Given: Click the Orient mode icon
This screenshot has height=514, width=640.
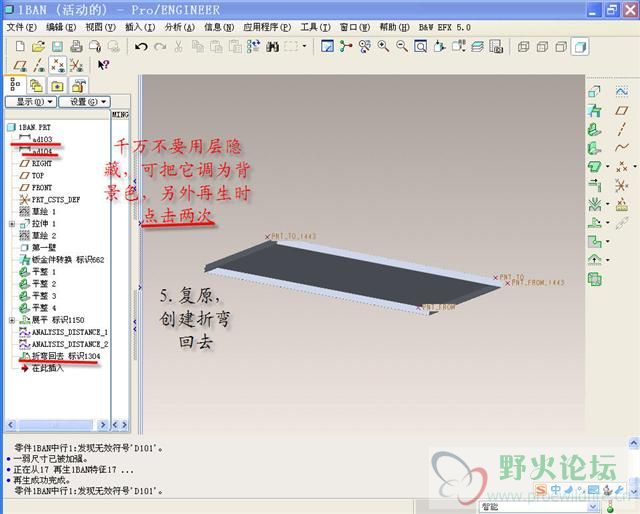Looking at the screenshot, I should coord(364,46).
